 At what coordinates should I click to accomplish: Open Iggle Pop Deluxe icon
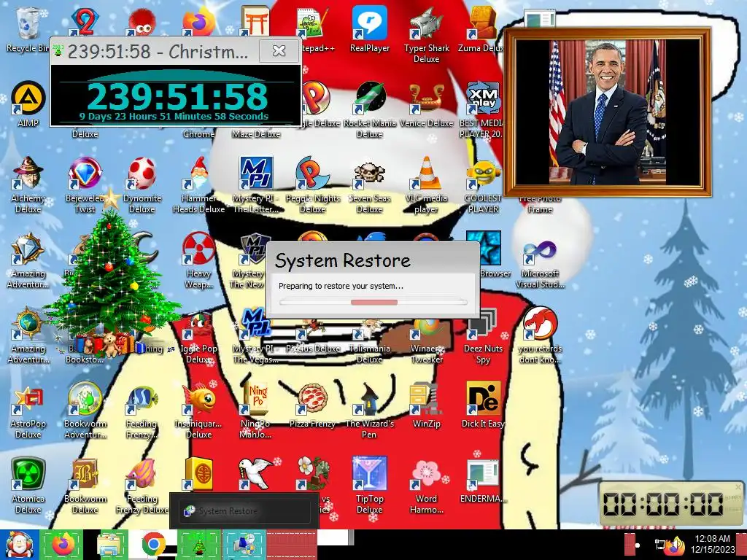pos(198,338)
